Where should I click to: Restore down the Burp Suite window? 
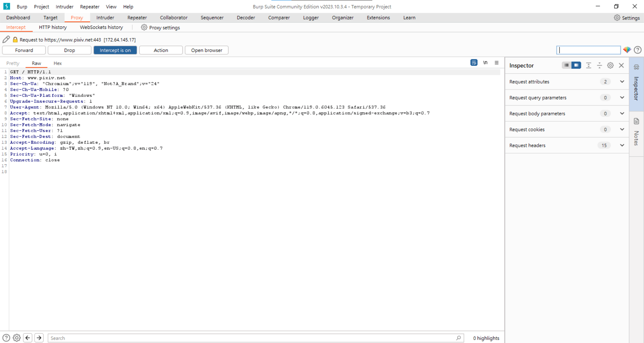tap(616, 6)
